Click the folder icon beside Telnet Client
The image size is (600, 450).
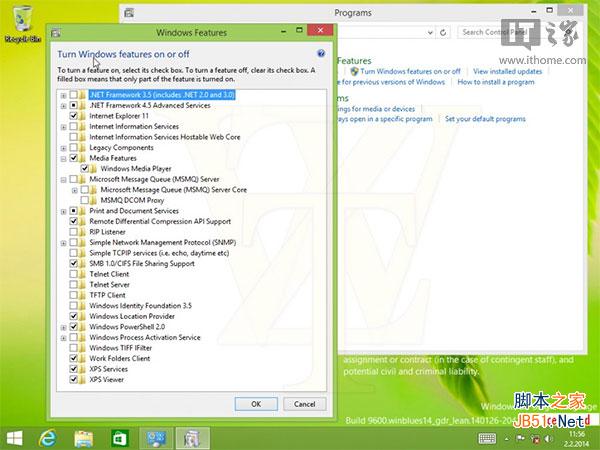click(82, 274)
